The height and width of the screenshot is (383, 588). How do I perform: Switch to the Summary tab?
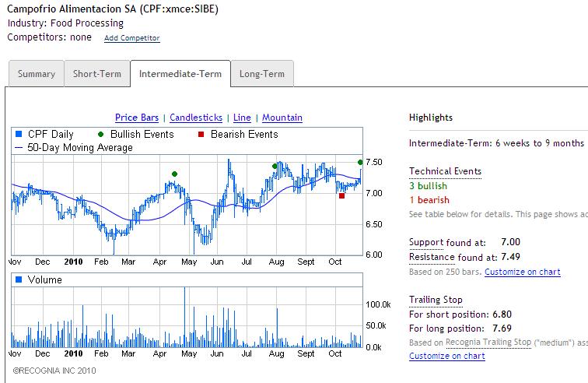[x=37, y=74]
